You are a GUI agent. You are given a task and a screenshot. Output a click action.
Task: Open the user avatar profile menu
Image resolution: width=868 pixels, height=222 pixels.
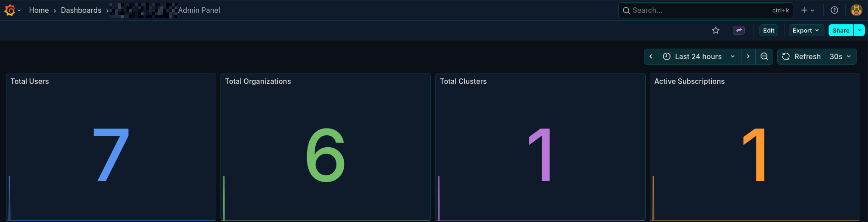click(856, 10)
